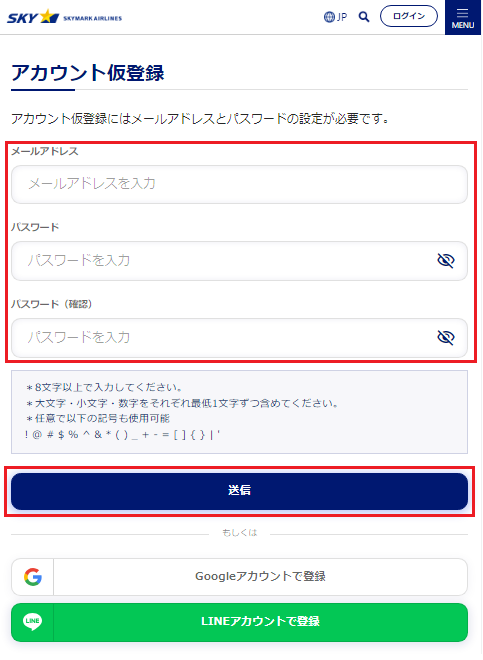Click the アカウント仮登録 page heading

click(88, 73)
